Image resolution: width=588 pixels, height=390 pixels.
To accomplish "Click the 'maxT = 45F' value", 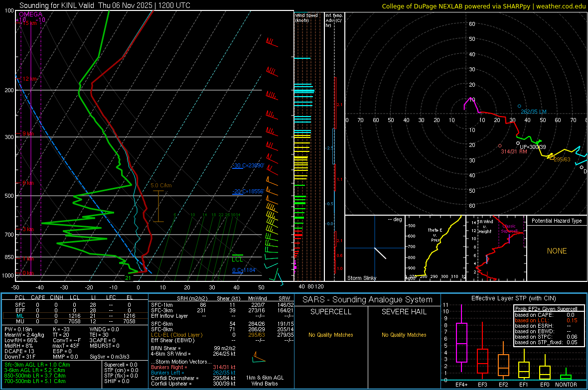I will point(66,346).
